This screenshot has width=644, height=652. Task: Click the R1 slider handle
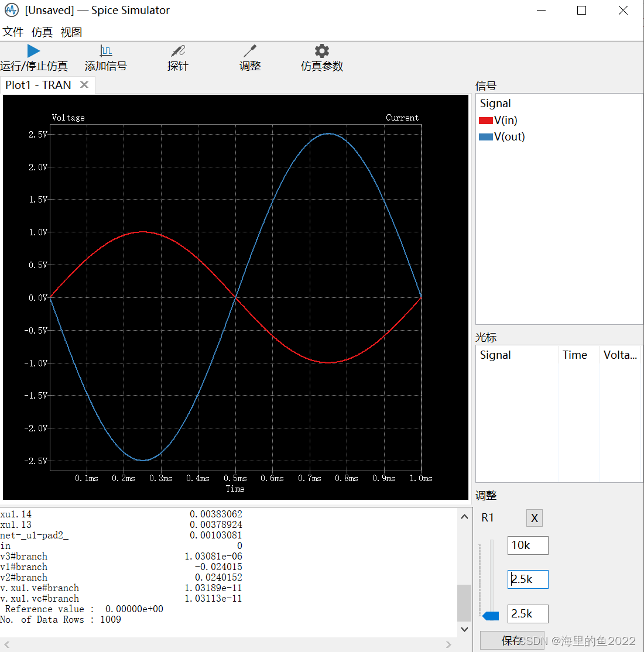[x=491, y=615]
